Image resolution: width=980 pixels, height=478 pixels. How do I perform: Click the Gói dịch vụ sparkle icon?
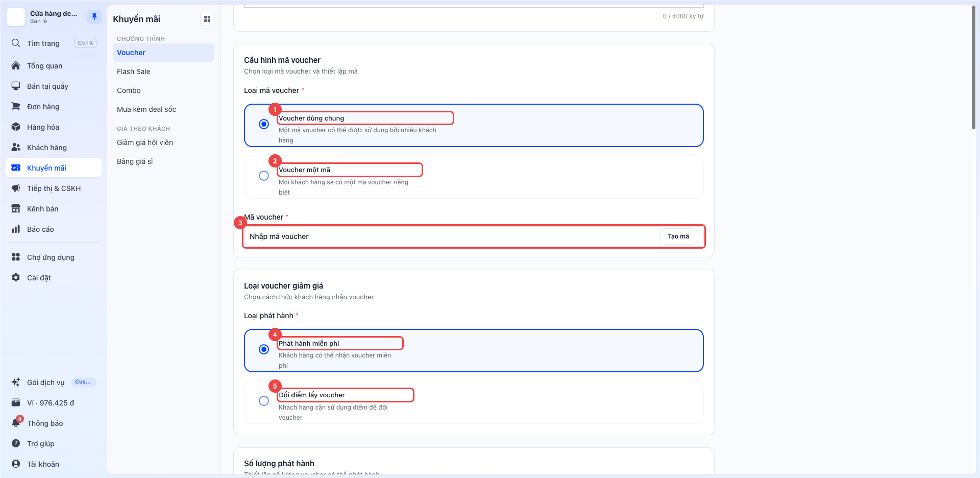click(x=16, y=383)
